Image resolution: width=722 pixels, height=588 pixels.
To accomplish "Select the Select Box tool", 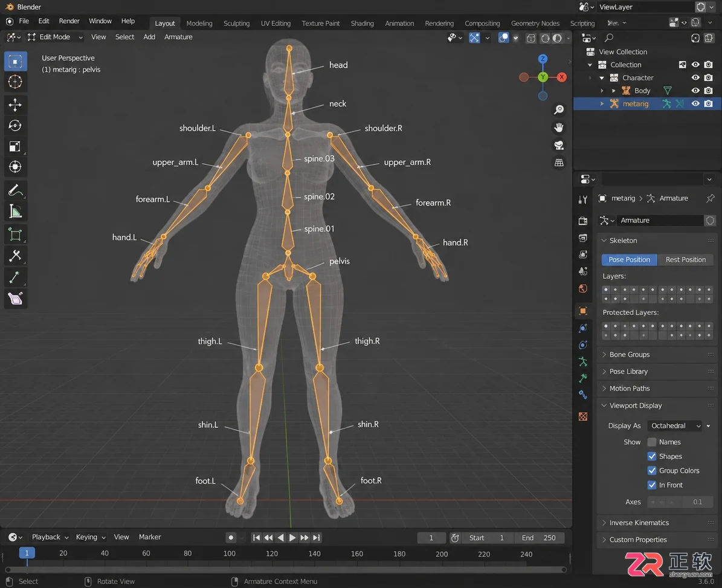I will pos(15,61).
